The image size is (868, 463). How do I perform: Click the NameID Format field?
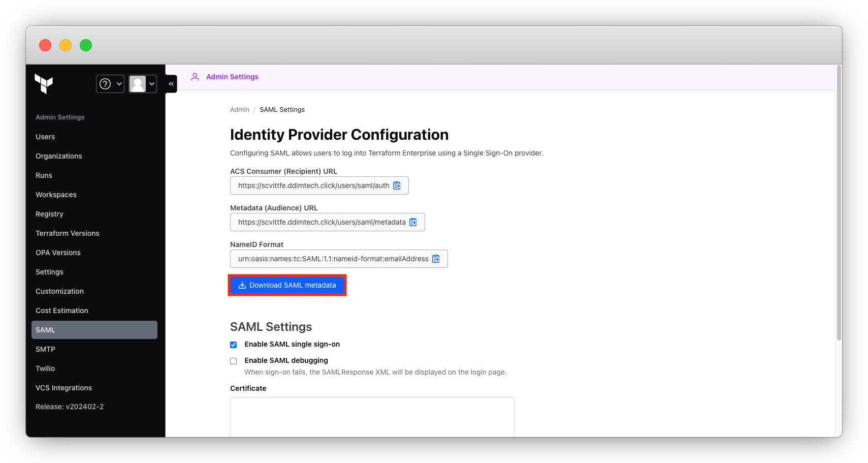tap(339, 259)
